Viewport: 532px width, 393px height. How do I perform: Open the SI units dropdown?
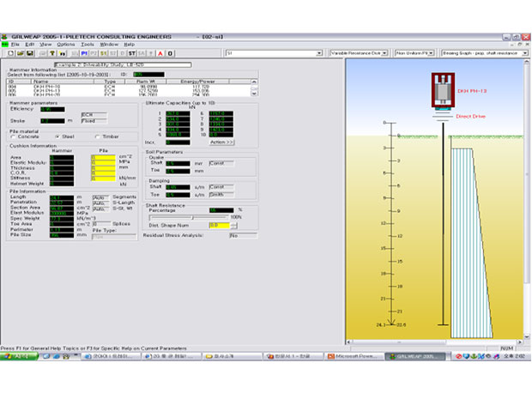pos(319,53)
